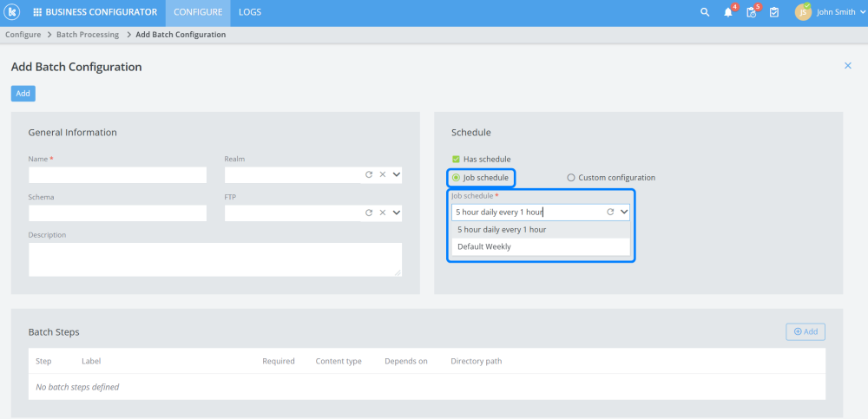Click the Step column header
The height and width of the screenshot is (419, 868).
point(43,361)
